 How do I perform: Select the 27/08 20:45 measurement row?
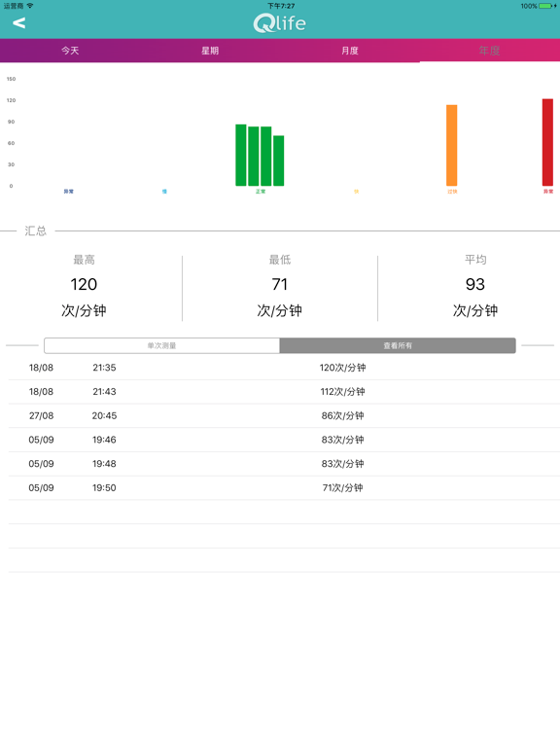pos(284,416)
